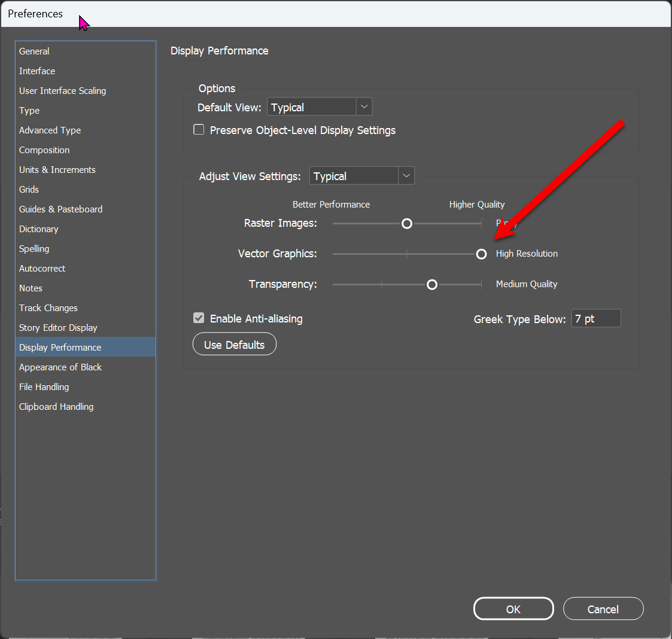Open the Interface preferences page
672x639 pixels.
[37, 71]
